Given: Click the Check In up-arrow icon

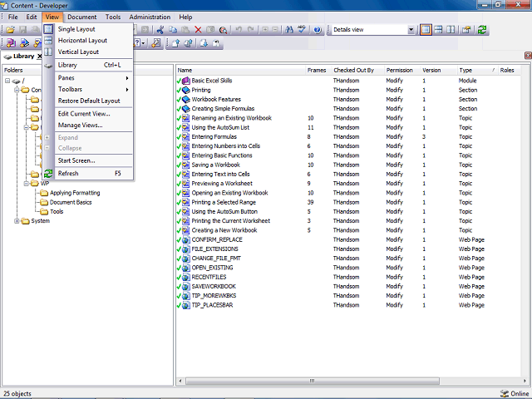Looking at the screenshot, I should (175, 43).
